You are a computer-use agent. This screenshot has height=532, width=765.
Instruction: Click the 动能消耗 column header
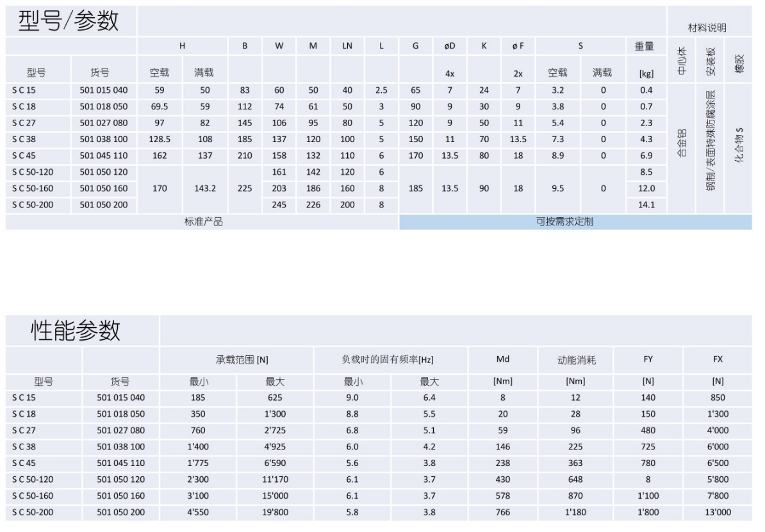point(575,359)
